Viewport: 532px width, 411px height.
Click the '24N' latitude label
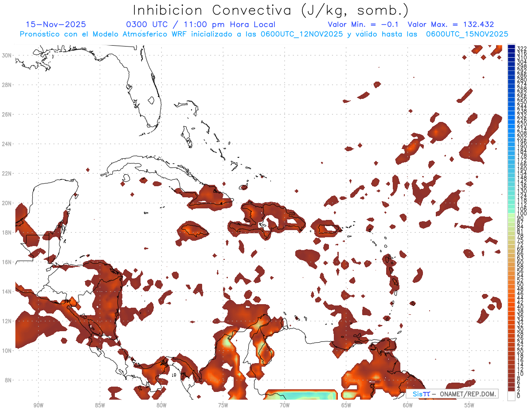pyautogui.click(x=7, y=144)
